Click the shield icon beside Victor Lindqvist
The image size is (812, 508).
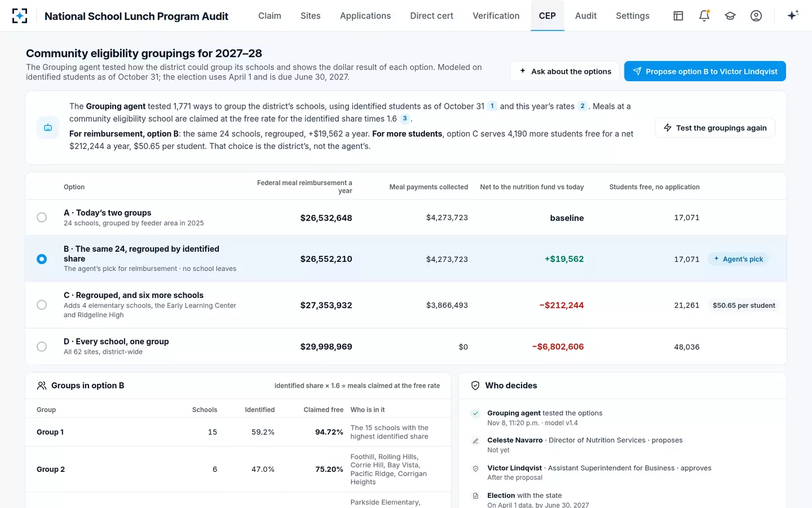coord(475,468)
